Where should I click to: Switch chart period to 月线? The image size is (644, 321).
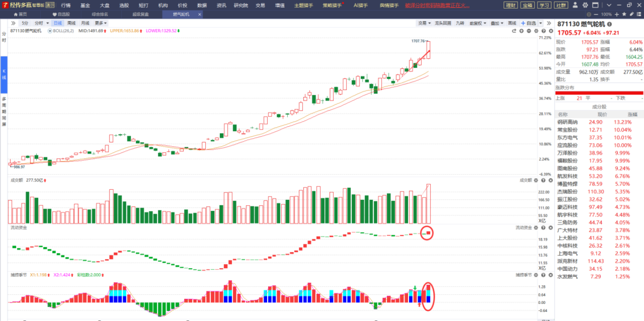85,23
